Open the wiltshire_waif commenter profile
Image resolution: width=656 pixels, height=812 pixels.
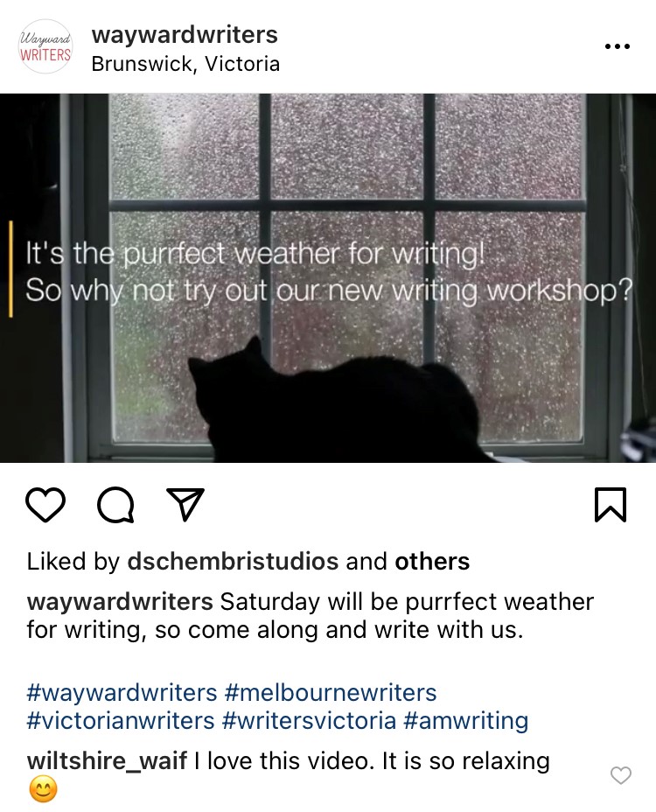(107, 761)
